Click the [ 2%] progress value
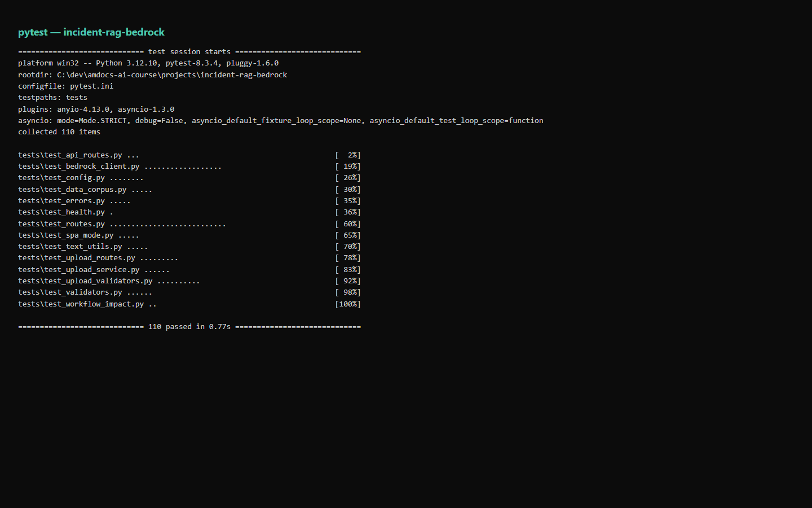 (x=348, y=155)
